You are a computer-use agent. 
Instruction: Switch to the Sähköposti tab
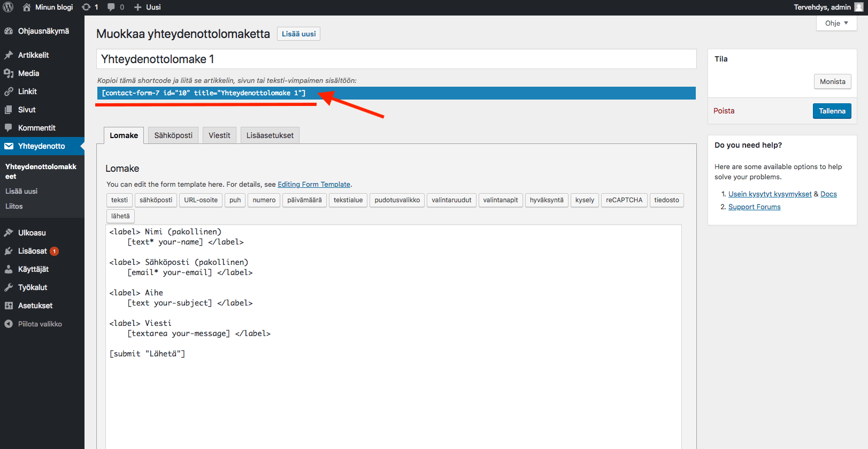point(173,135)
